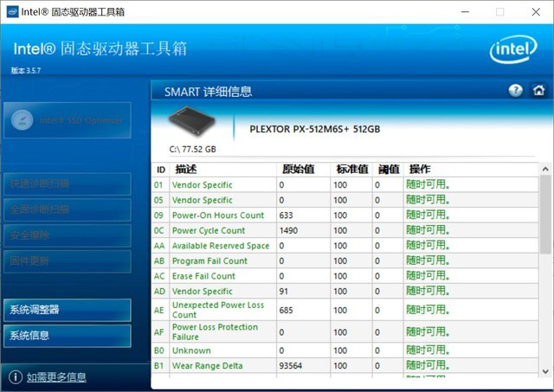Open help with the question mark icon
The width and height of the screenshot is (554, 392).
[x=516, y=91]
